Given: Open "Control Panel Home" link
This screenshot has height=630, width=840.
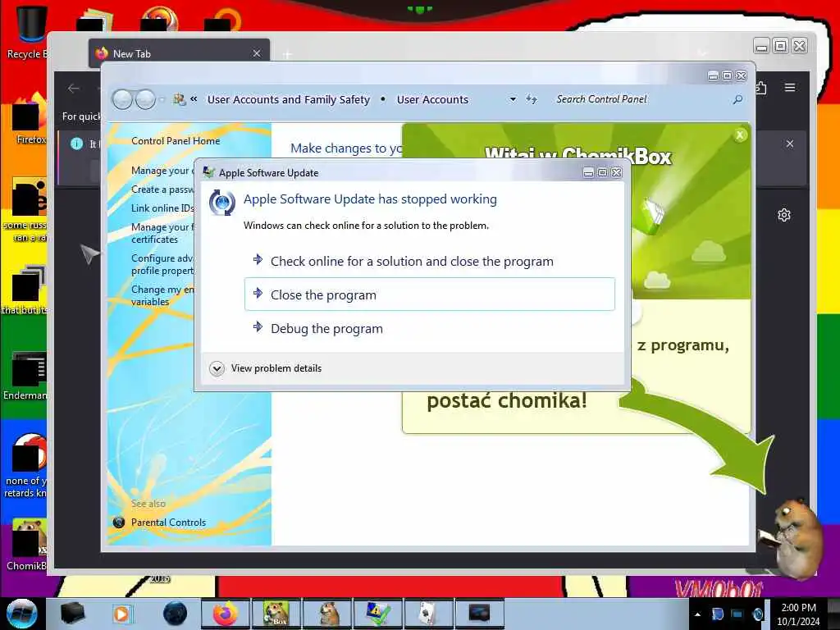Looking at the screenshot, I should (x=176, y=141).
